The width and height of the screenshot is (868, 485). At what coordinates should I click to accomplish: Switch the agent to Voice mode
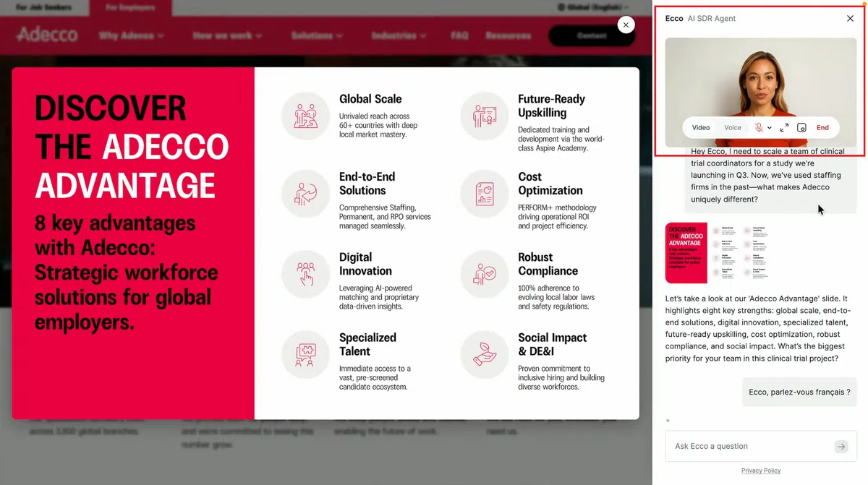click(733, 127)
